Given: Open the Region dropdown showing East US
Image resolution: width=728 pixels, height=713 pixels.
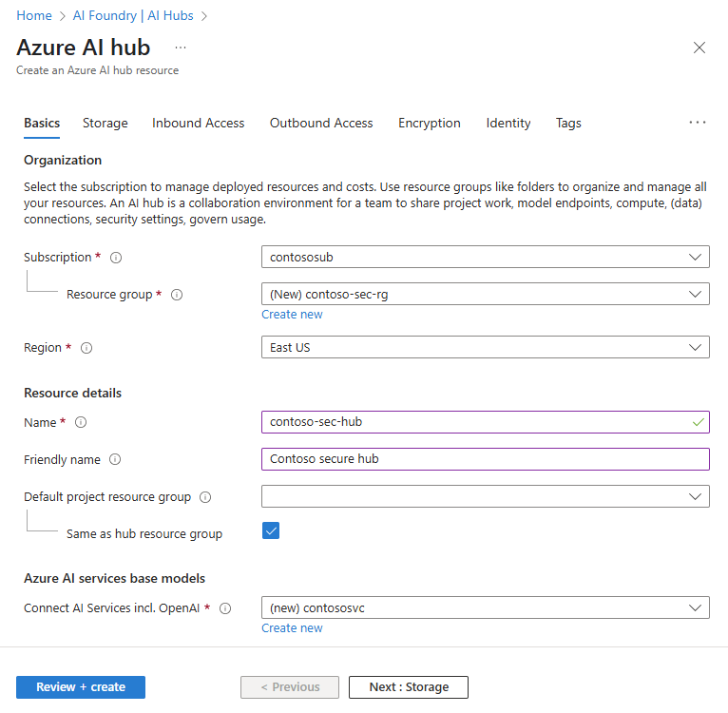Looking at the screenshot, I should [486, 347].
